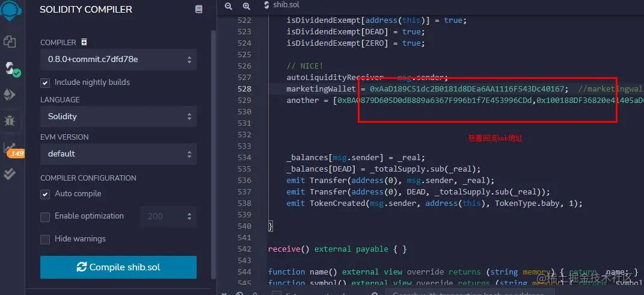644x295 pixels.
Task: Click the 'another' variable on line 529
Action: pyautogui.click(x=302, y=101)
